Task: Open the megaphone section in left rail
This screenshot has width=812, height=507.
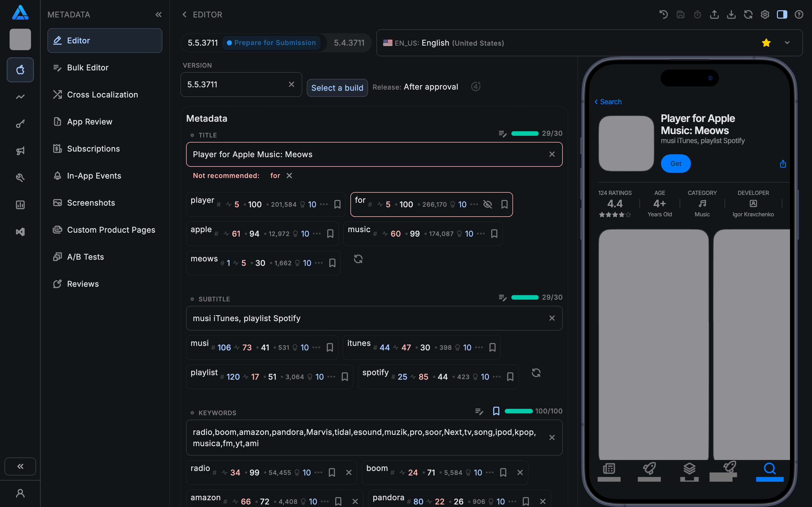Action: tap(20, 151)
